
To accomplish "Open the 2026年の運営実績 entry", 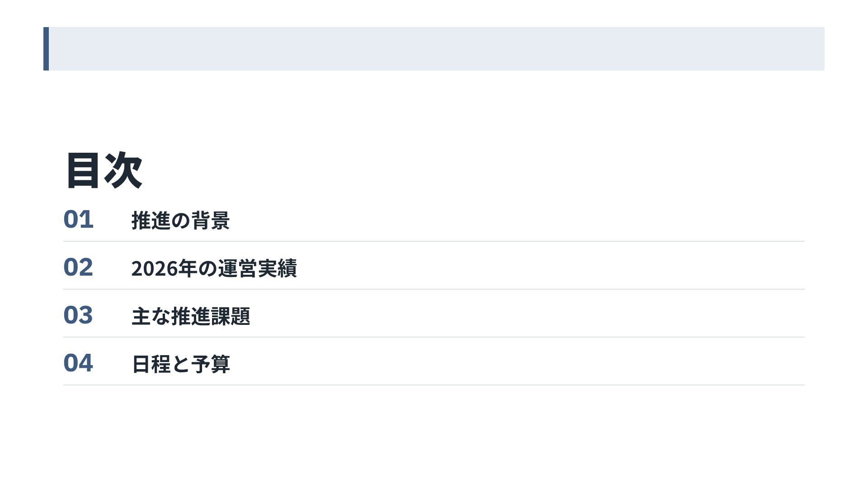I will (x=214, y=268).
